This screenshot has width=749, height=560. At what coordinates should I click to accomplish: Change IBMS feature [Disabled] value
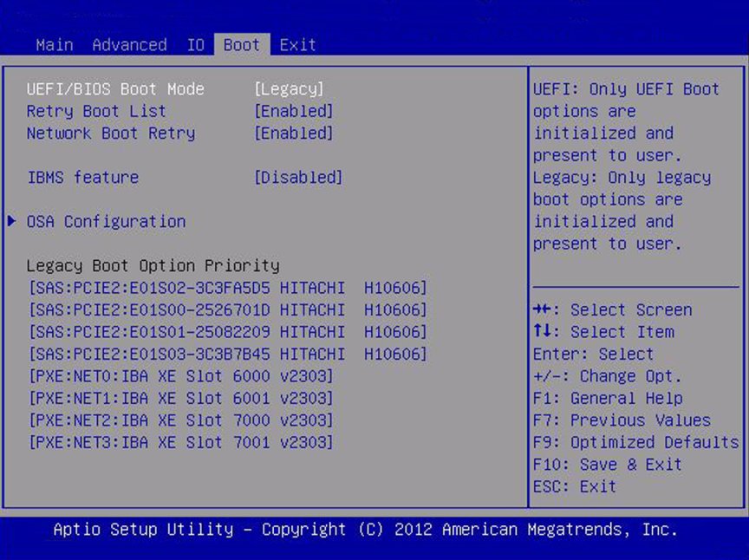(x=298, y=178)
